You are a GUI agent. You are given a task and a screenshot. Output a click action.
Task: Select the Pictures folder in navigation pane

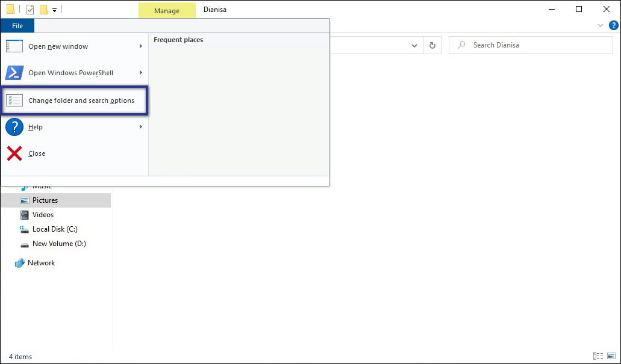point(45,200)
